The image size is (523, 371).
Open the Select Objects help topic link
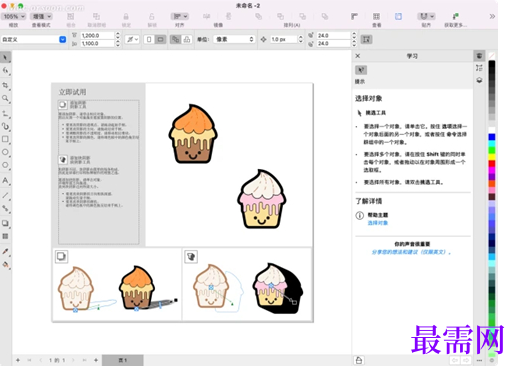(x=378, y=223)
